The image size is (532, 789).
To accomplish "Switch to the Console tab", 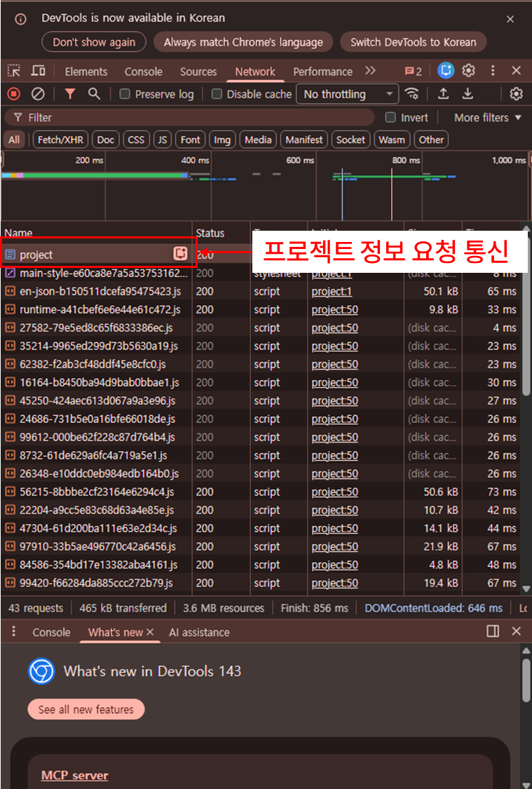I will coord(143,72).
